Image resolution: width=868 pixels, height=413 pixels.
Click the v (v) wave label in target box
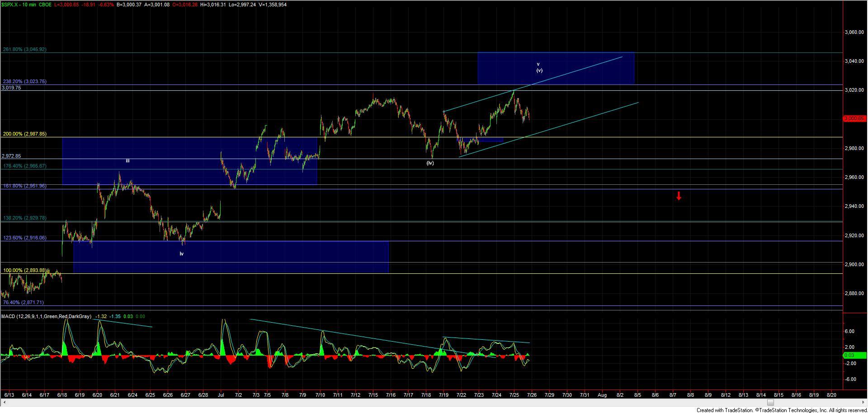pos(539,67)
